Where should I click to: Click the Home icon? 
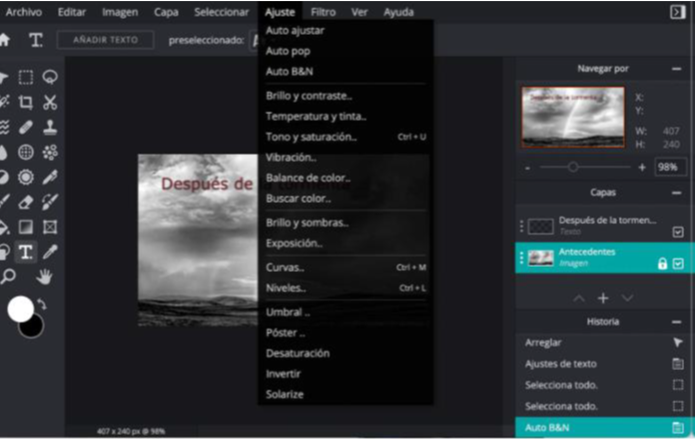pos(5,40)
